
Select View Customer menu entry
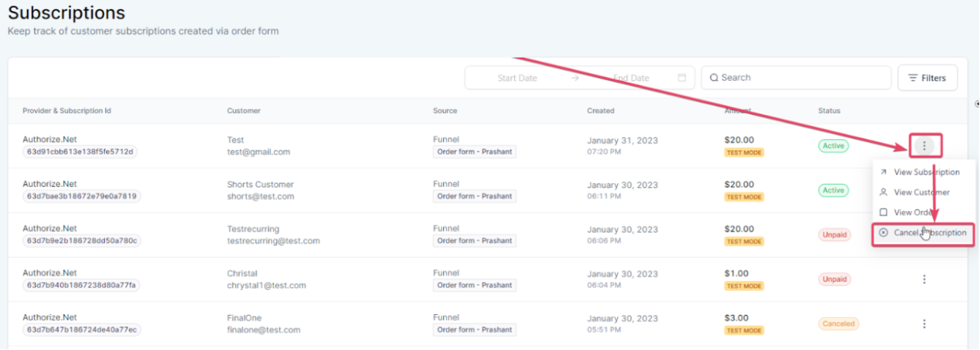coord(921,193)
